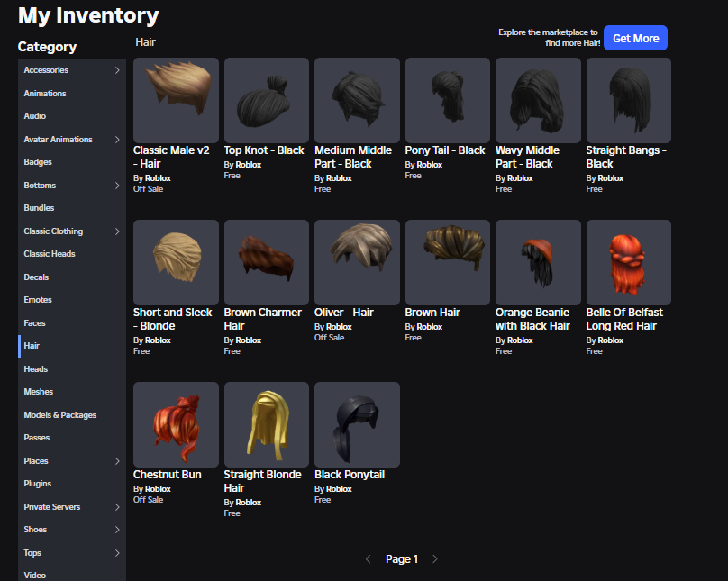The height and width of the screenshot is (581, 728).
Task: Open the Black Ponytail title link
Action: coord(350,475)
